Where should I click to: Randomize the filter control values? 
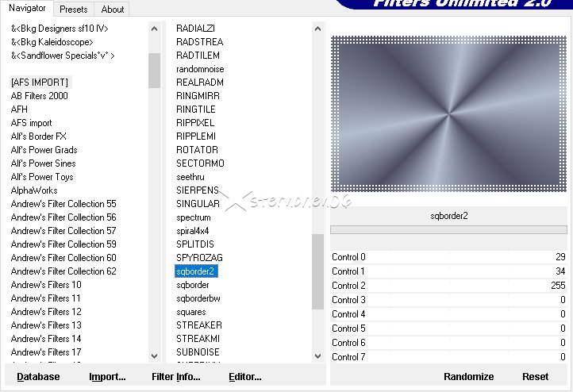(x=468, y=377)
